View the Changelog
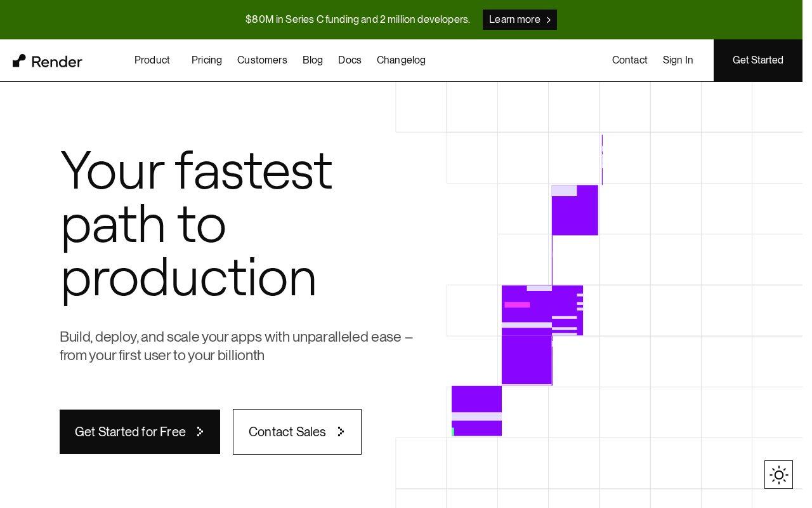The image size is (812, 508). (x=401, y=60)
